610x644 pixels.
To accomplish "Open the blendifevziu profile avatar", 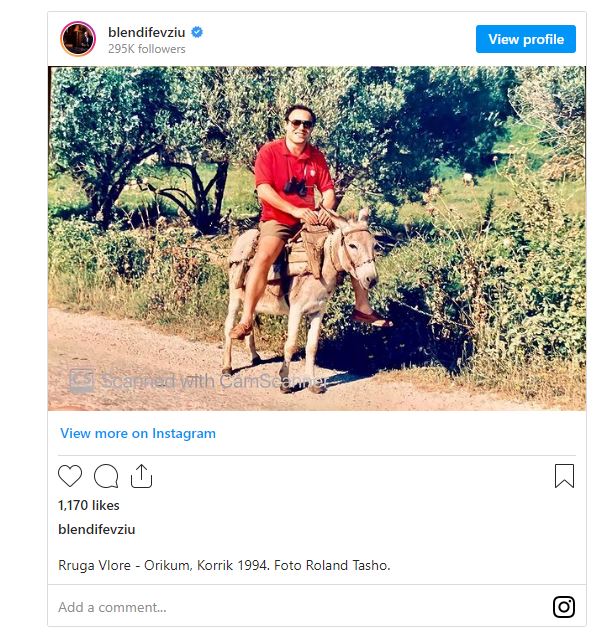I will click(x=78, y=39).
